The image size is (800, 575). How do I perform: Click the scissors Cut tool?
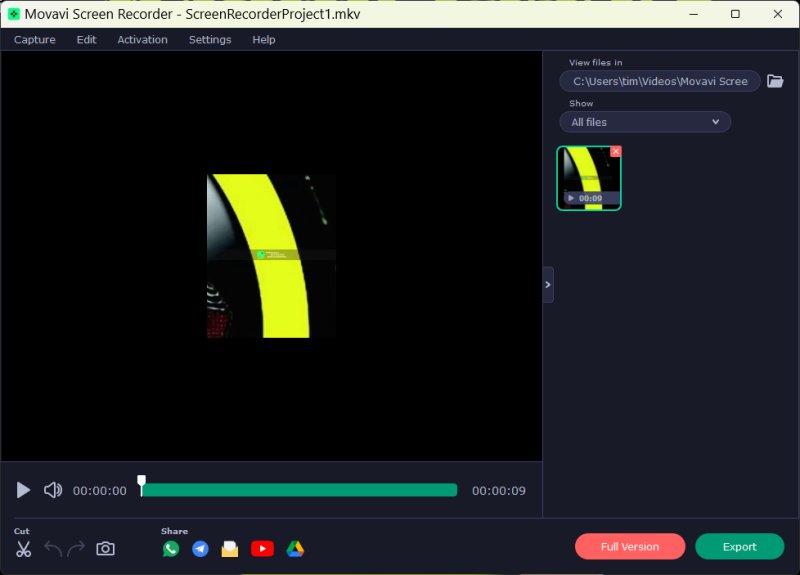click(x=24, y=549)
